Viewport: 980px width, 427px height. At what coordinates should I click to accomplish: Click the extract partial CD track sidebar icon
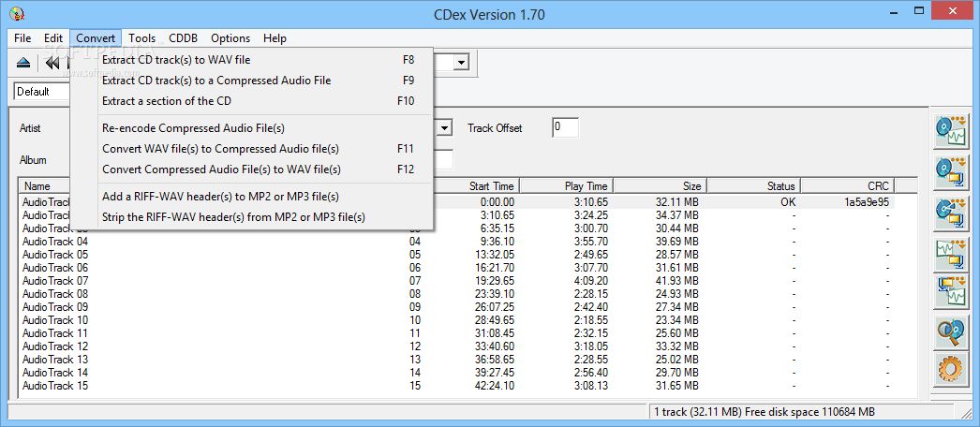950,213
